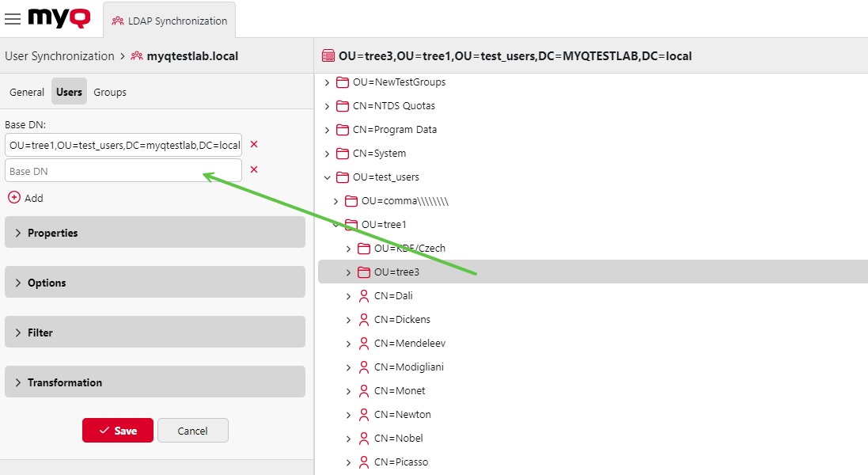The image size is (868, 475).
Task: Expand the Filter section
Action: pos(154,332)
